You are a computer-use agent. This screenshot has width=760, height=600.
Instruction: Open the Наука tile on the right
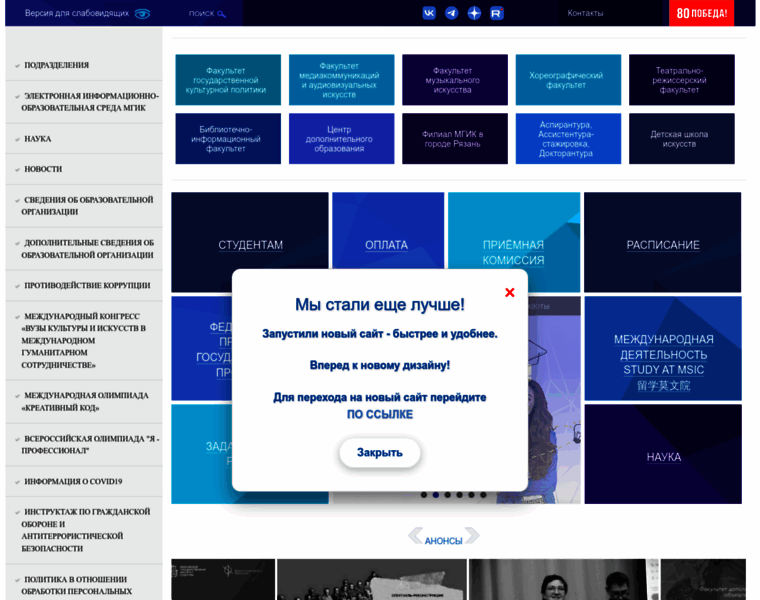coord(663,454)
